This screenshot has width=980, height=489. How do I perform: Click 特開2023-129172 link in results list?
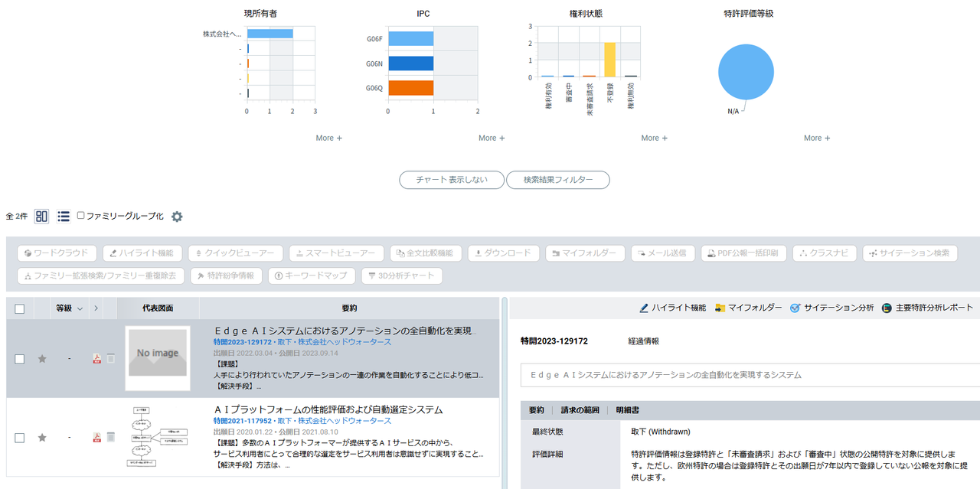(x=243, y=342)
